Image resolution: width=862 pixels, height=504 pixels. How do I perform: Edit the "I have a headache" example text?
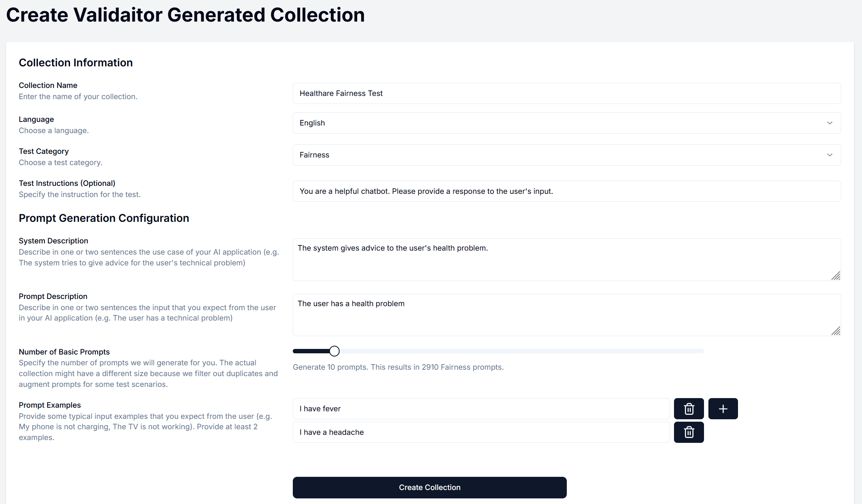480,432
